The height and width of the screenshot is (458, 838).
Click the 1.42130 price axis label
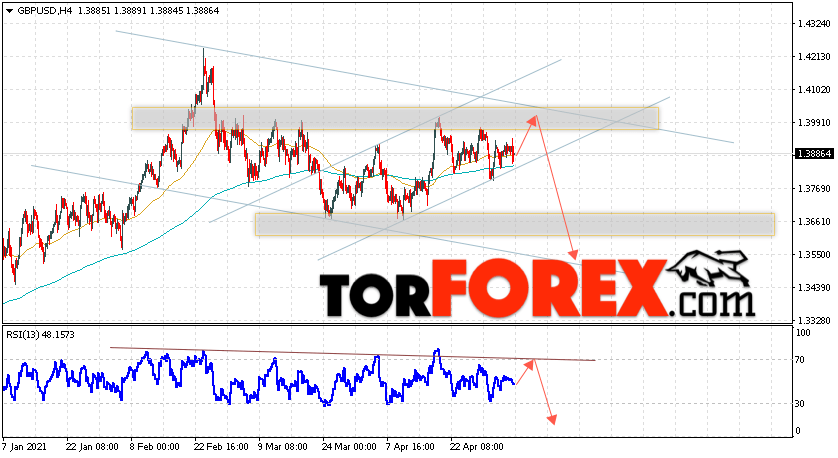(x=814, y=57)
